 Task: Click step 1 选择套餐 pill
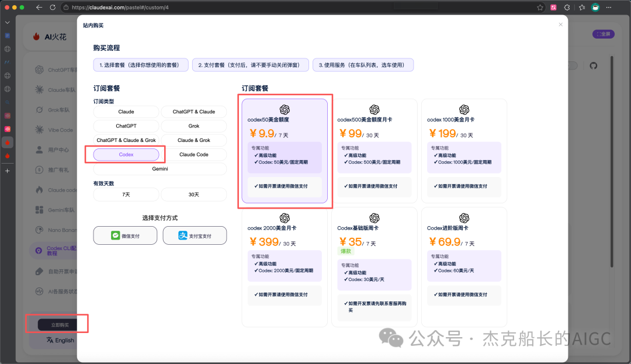141,65
